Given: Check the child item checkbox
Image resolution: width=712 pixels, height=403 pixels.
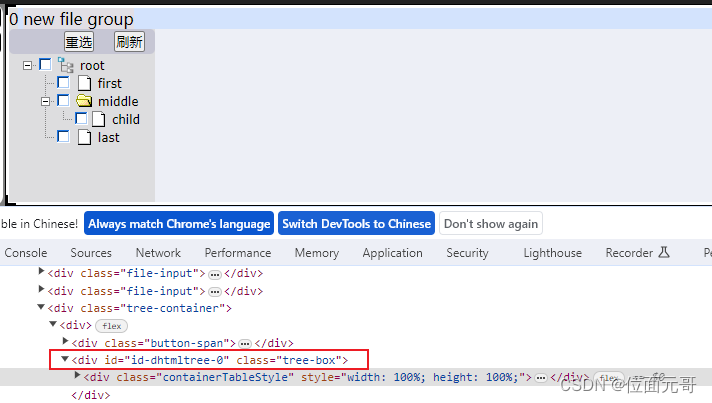Looking at the screenshot, I should tap(81, 118).
